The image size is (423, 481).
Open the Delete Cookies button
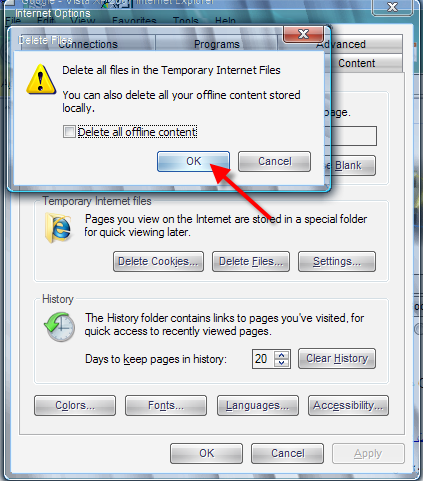pyautogui.click(x=158, y=262)
